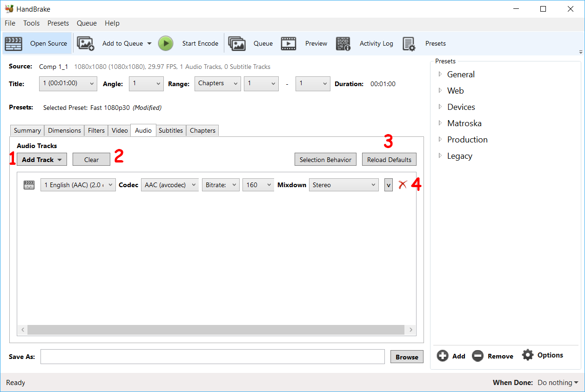Viewport: 585px width, 392px height.
Task: Open the Codec AAC (avcodec) dropdown
Action: [170, 185]
